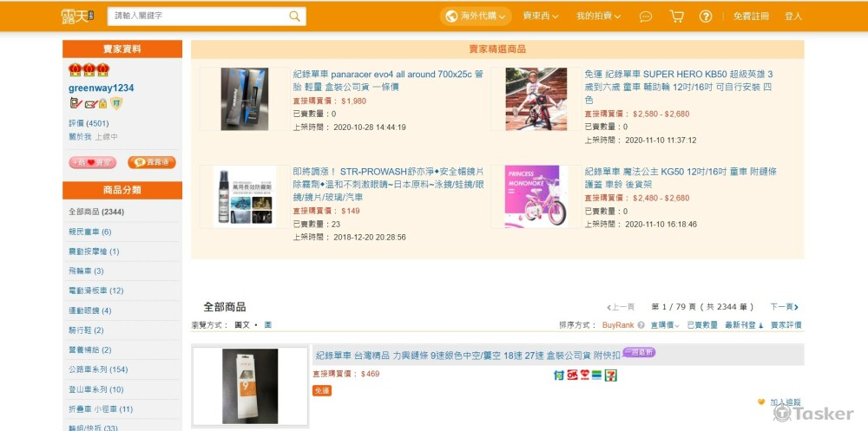Open the messages chat bubble icon
Screen dimensions: 868x431
[646, 16]
